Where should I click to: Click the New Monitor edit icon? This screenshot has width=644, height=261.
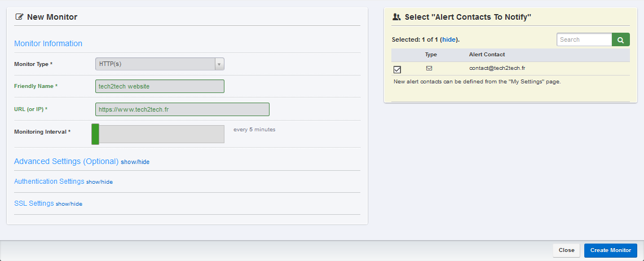(x=19, y=17)
